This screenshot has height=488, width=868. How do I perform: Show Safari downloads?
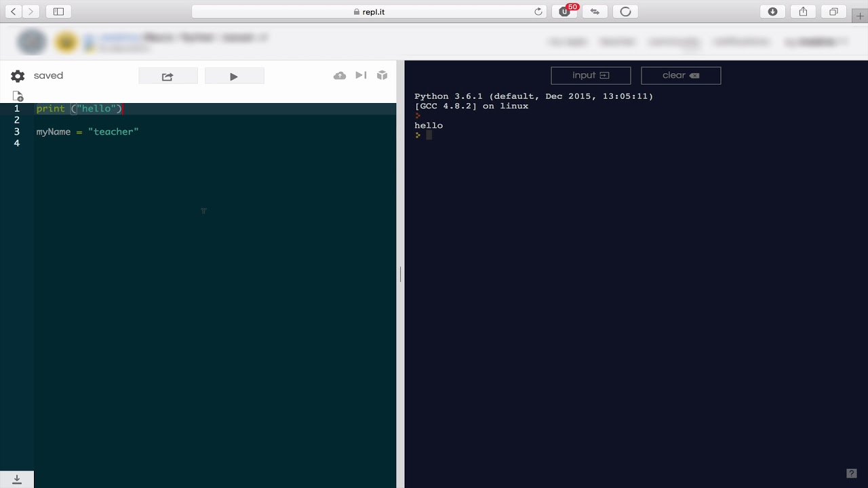click(772, 12)
